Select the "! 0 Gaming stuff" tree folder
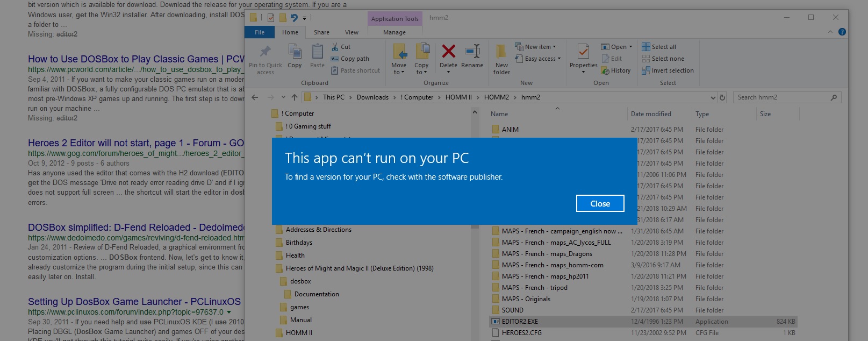Image resolution: width=868 pixels, height=341 pixels. pos(303,126)
